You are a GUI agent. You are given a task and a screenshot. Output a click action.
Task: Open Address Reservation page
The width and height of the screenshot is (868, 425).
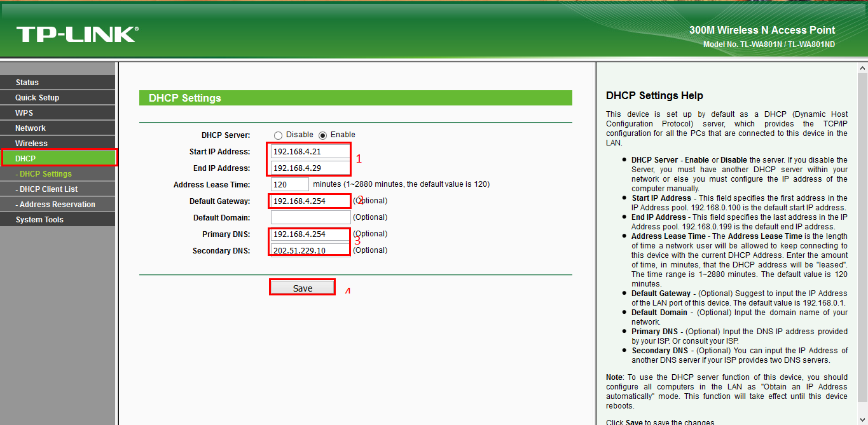(x=58, y=204)
